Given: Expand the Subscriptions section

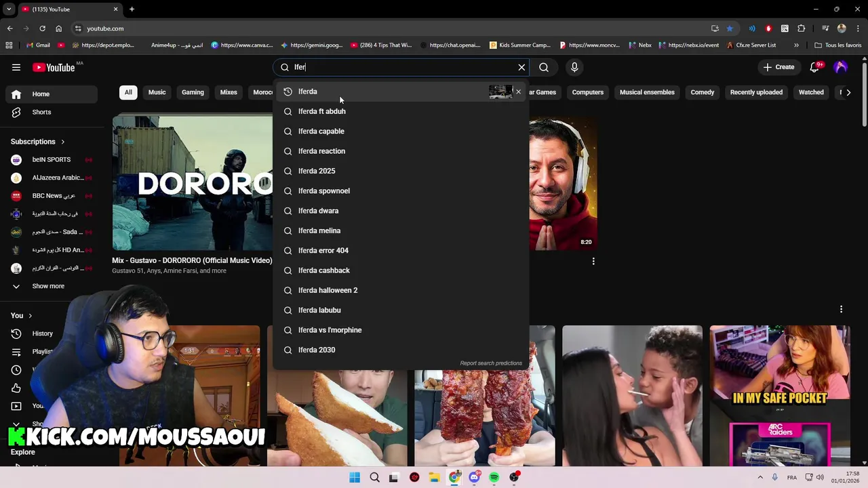Looking at the screenshot, I should click(x=38, y=142).
